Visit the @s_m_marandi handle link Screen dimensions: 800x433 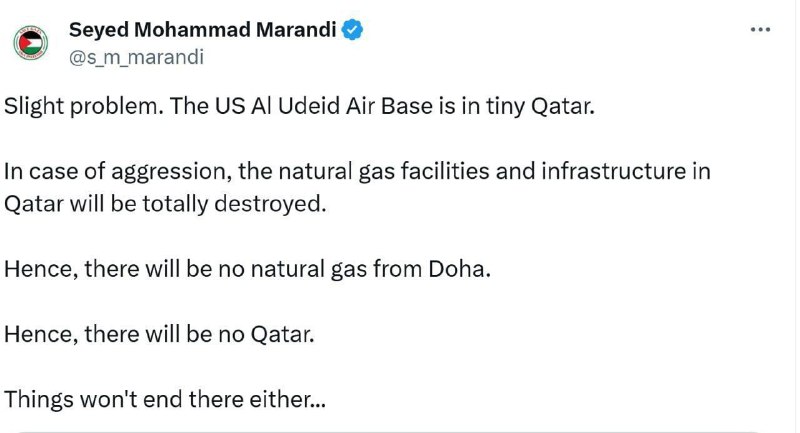click(x=136, y=57)
